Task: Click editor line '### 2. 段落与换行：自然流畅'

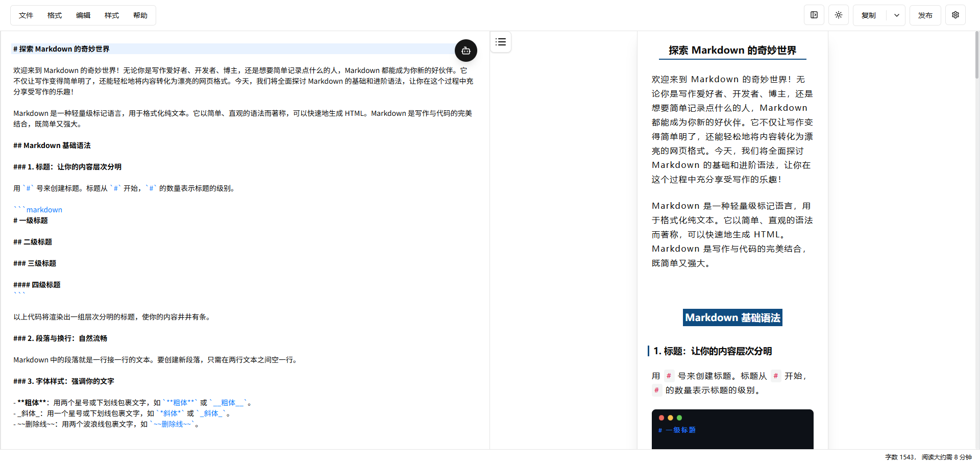Action: [x=60, y=338]
